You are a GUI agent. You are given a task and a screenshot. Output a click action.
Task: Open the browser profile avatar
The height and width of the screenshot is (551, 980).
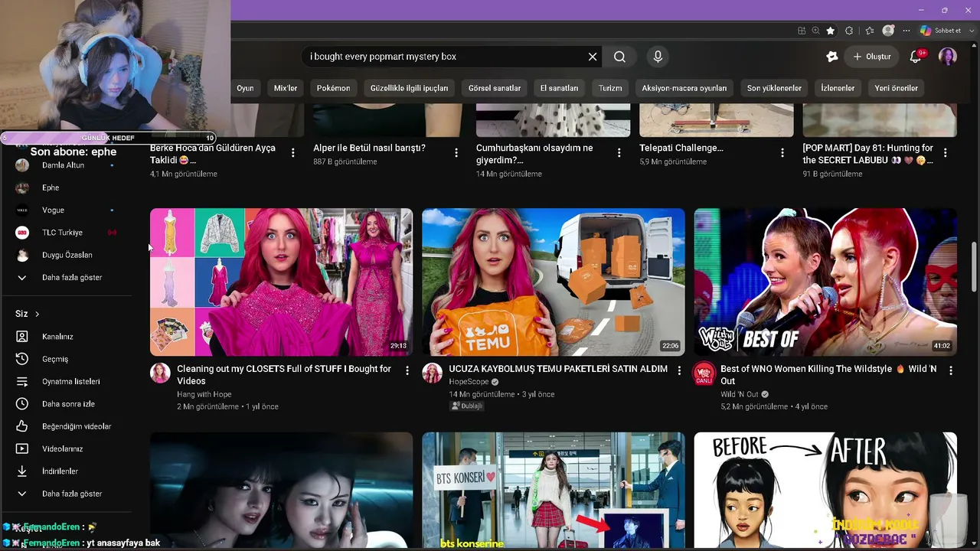[x=888, y=31]
